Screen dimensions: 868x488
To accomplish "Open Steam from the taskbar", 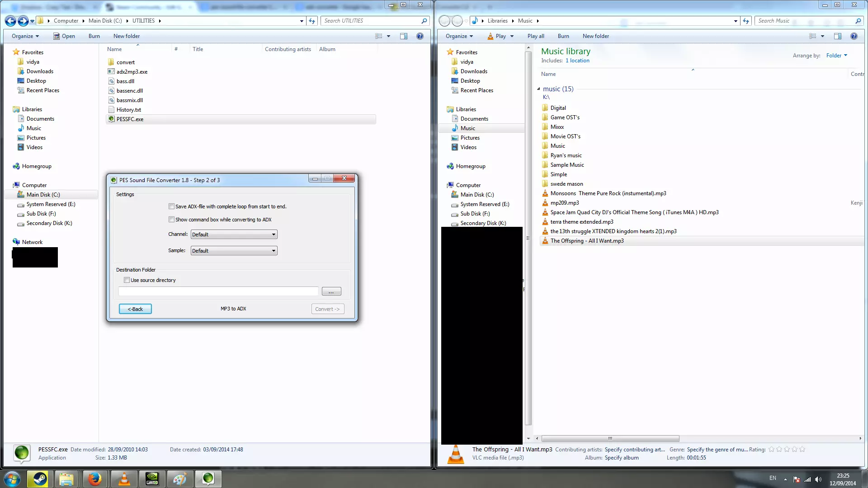I will pos(40,479).
